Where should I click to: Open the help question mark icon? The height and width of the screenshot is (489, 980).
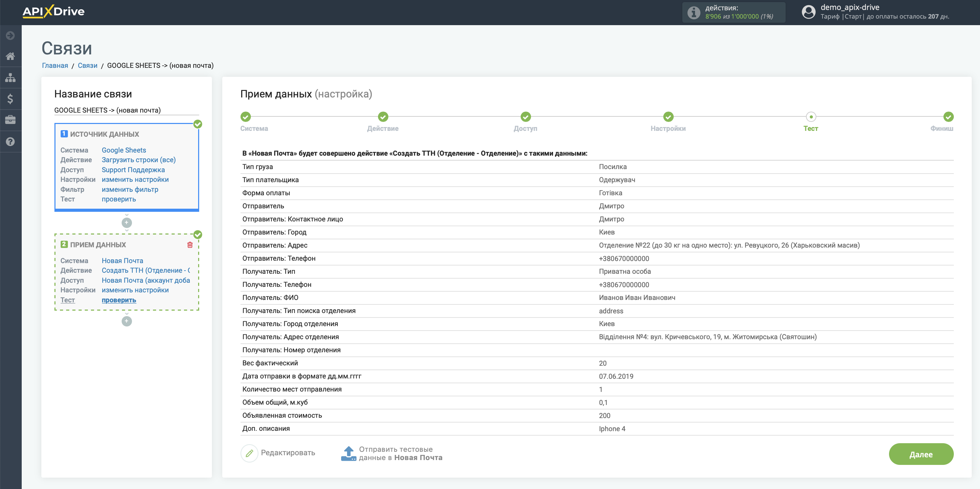(10, 142)
